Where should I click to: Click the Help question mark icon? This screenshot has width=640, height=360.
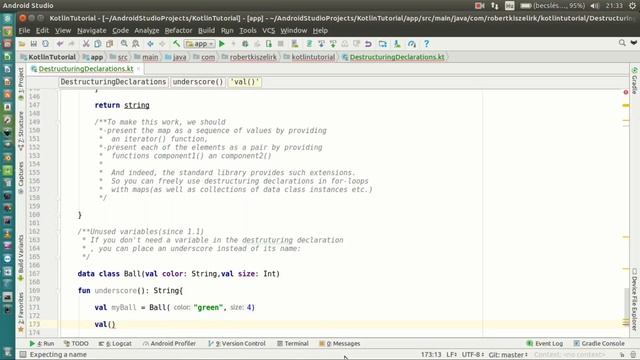426,44
